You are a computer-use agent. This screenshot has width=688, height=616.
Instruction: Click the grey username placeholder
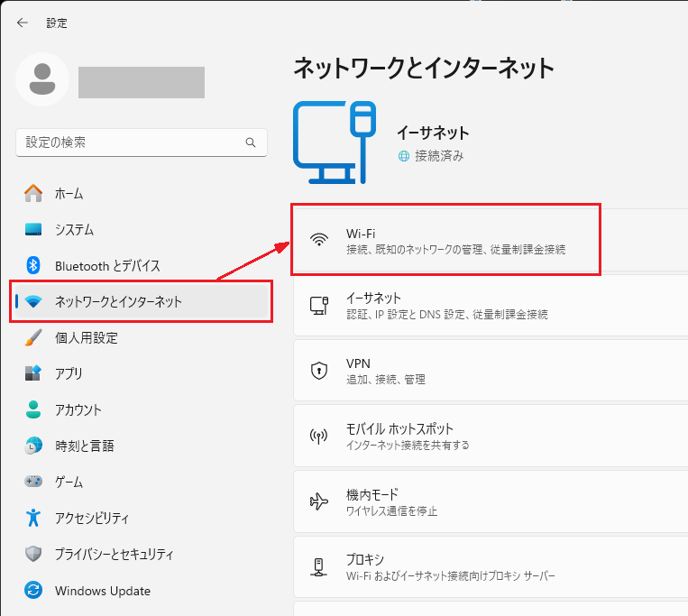point(142,82)
